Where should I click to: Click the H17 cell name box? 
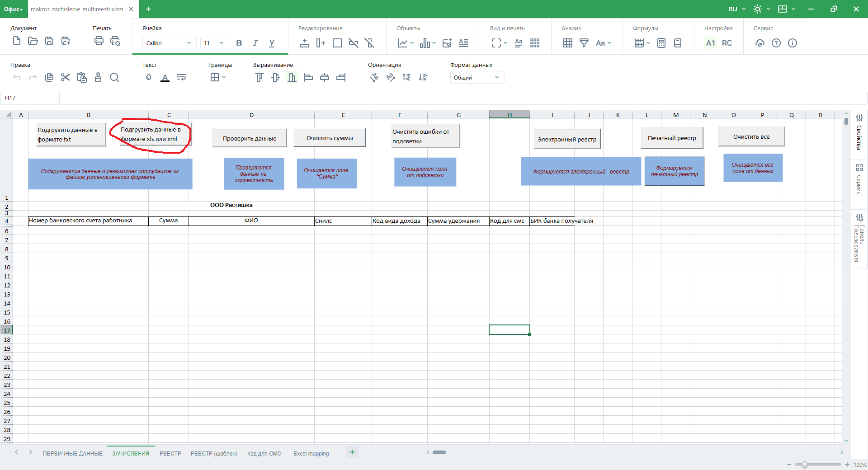[x=30, y=98]
